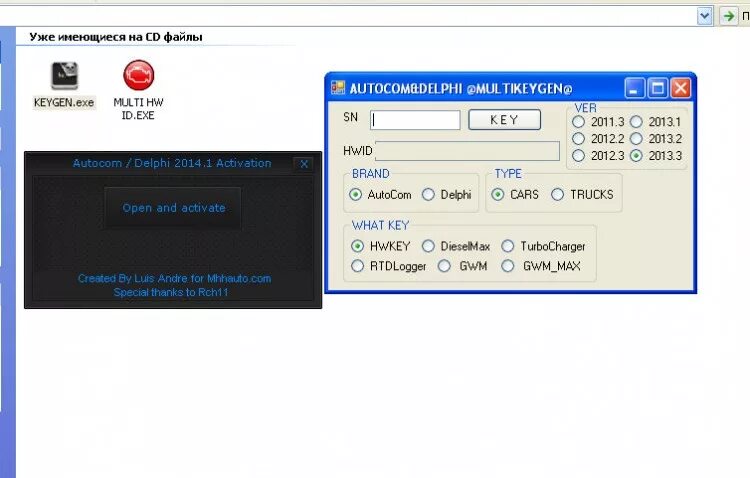Choose GWM key option
Viewport: 750px width, 478px height.
[x=444, y=266]
